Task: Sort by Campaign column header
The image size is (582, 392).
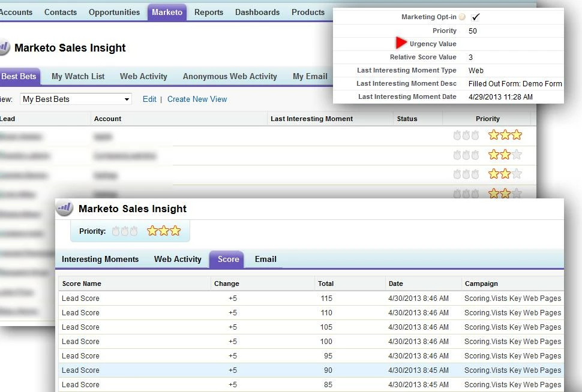Action: 481,284
